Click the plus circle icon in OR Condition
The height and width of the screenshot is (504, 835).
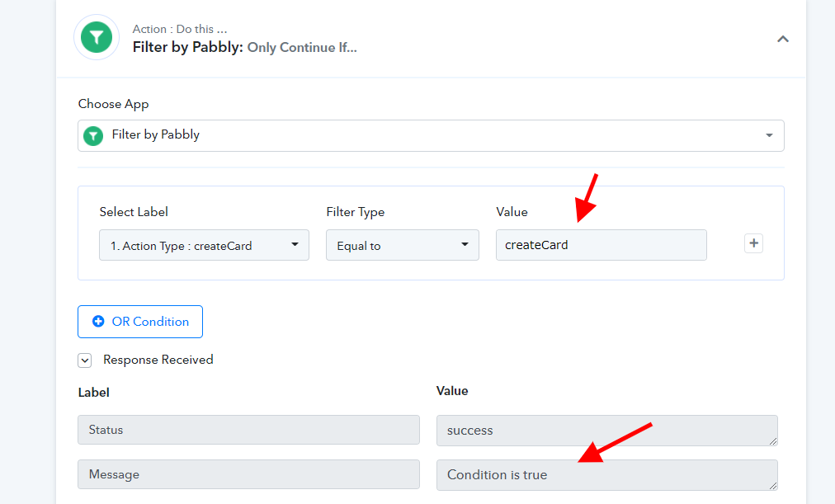tap(98, 322)
